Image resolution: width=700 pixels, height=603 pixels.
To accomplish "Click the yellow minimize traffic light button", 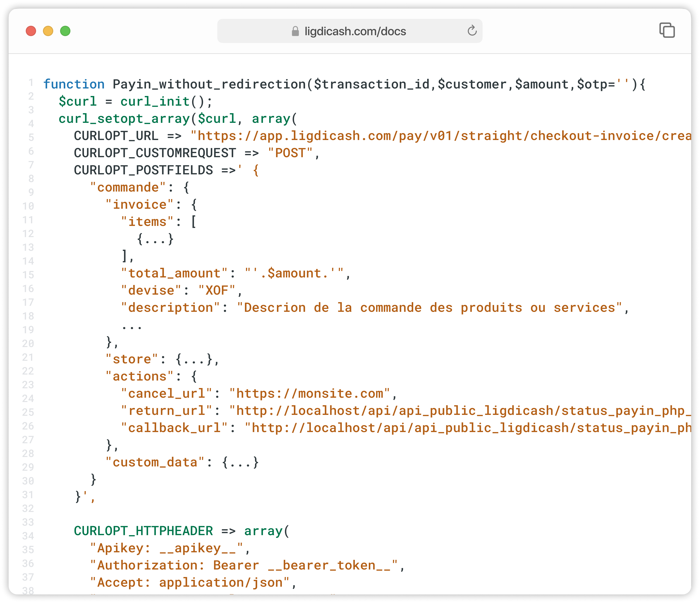I will click(48, 31).
